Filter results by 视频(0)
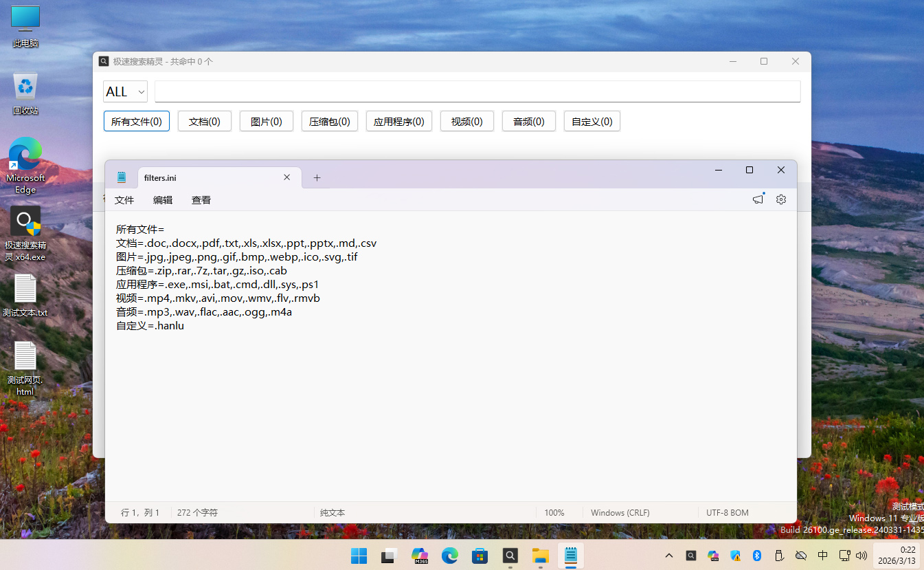924x570 pixels. click(467, 121)
